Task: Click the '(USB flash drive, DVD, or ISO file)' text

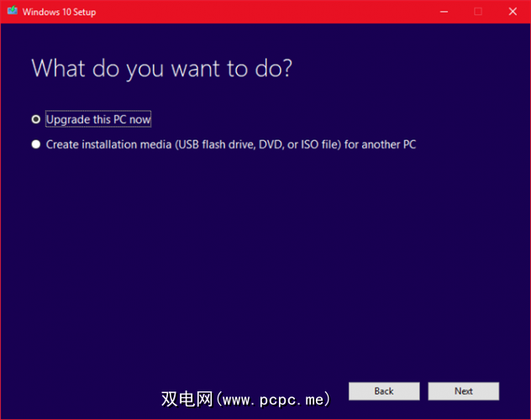Action: (x=258, y=144)
